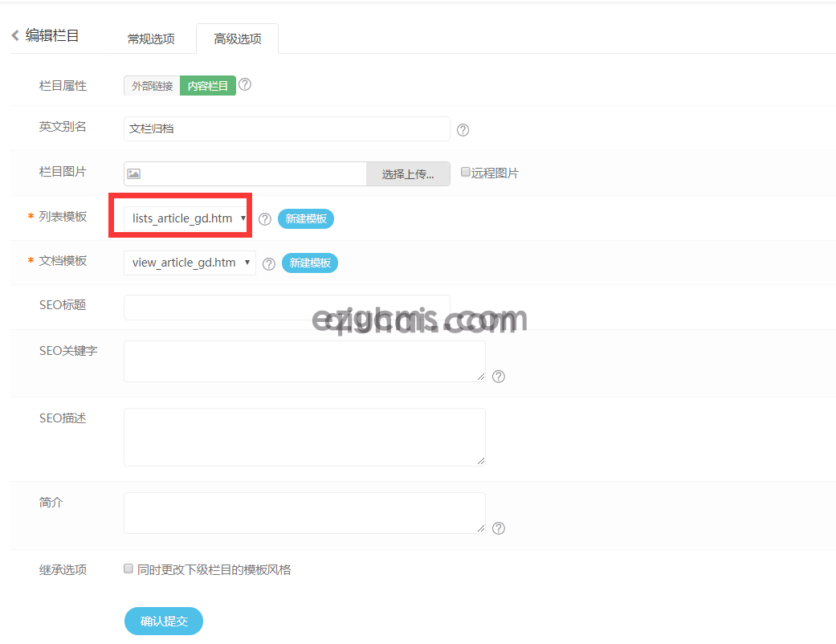
Task: Click the help icon beside 列表模板 dropdown
Action: pos(264,218)
